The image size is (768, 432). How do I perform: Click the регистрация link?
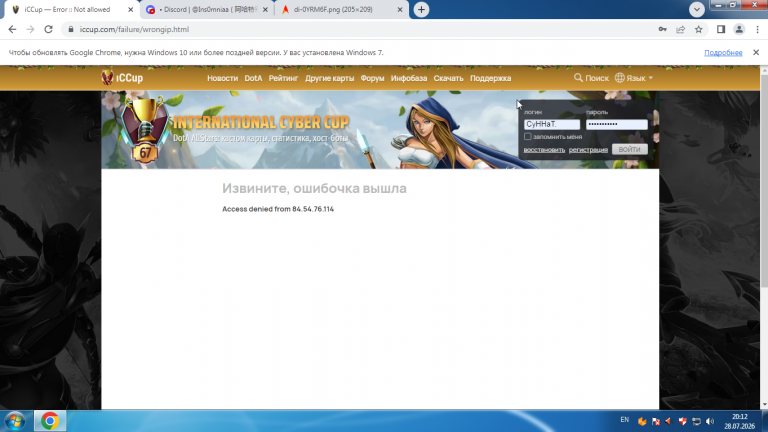pyautogui.click(x=588, y=150)
